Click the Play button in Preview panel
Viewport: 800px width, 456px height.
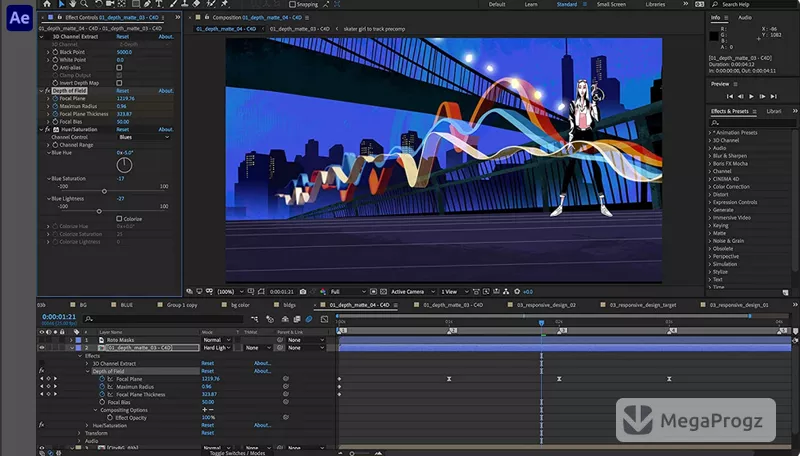click(x=751, y=96)
